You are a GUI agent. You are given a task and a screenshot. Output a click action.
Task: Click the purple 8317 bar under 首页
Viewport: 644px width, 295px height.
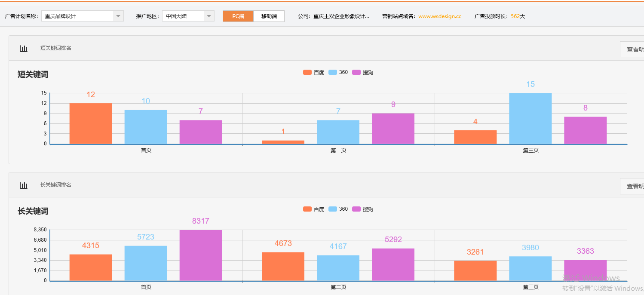point(200,254)
